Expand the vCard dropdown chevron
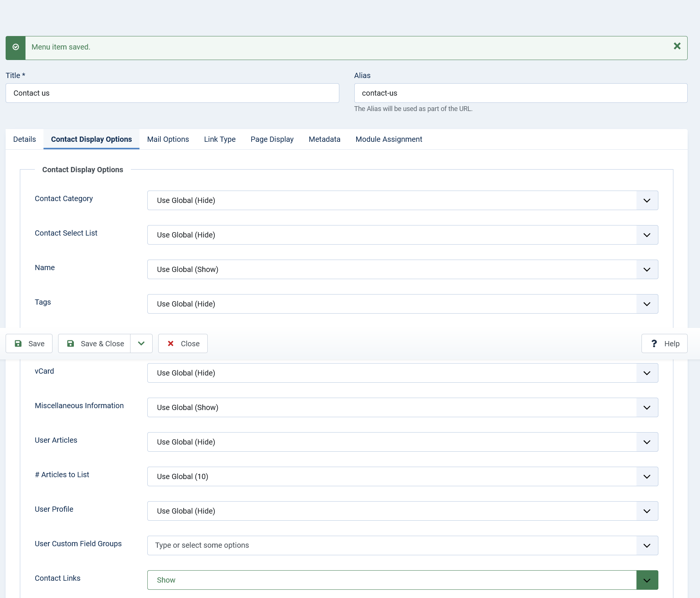Image resolution: width=700 pixels, height=598 pixels. [x=647, y=373]
